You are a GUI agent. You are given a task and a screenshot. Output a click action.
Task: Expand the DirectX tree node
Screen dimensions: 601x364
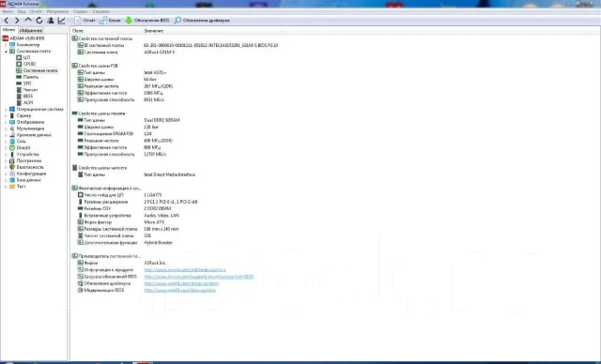[x=6, y=147]
